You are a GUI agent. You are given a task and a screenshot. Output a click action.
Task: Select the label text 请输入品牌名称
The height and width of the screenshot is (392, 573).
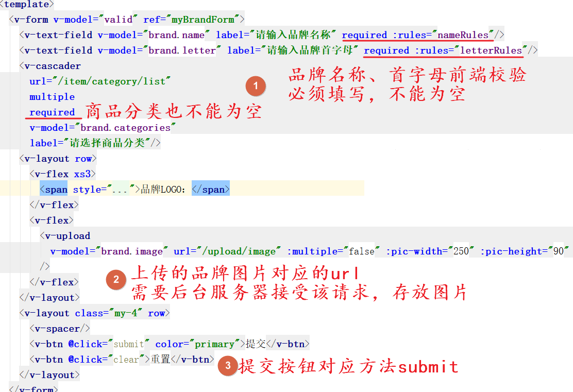[x=293, y=35]
